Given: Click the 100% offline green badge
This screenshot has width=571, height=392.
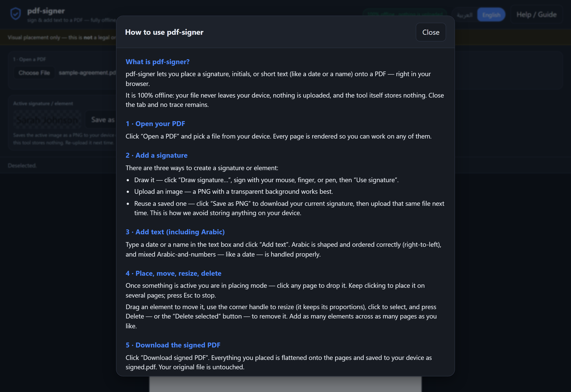Looking at the screenshot, I should click(405, 14).
